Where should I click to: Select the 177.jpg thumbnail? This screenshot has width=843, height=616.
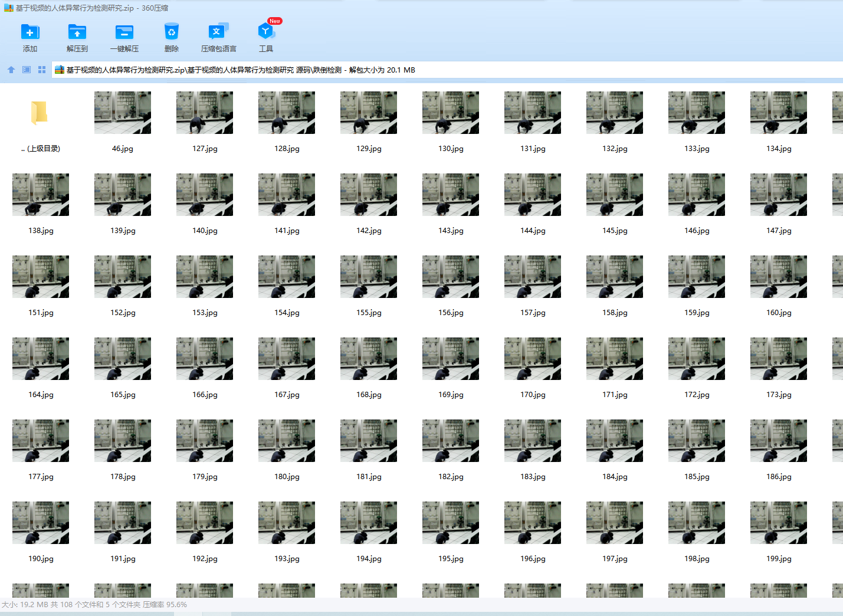click(41, 441)
